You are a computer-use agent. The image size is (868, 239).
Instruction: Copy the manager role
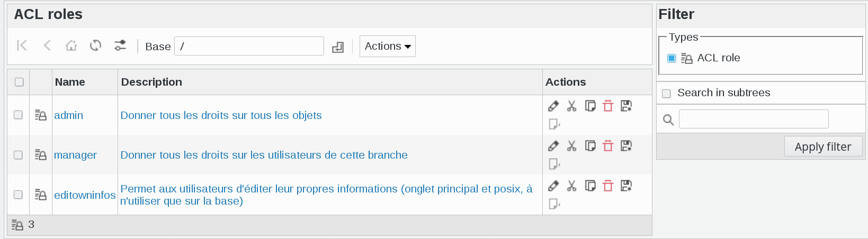pos(590,145)
